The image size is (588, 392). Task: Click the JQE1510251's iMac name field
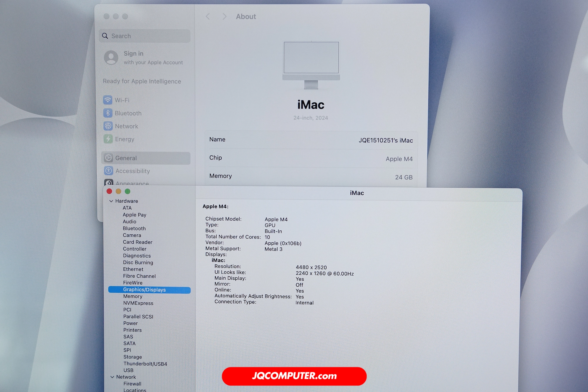(385, 141)
